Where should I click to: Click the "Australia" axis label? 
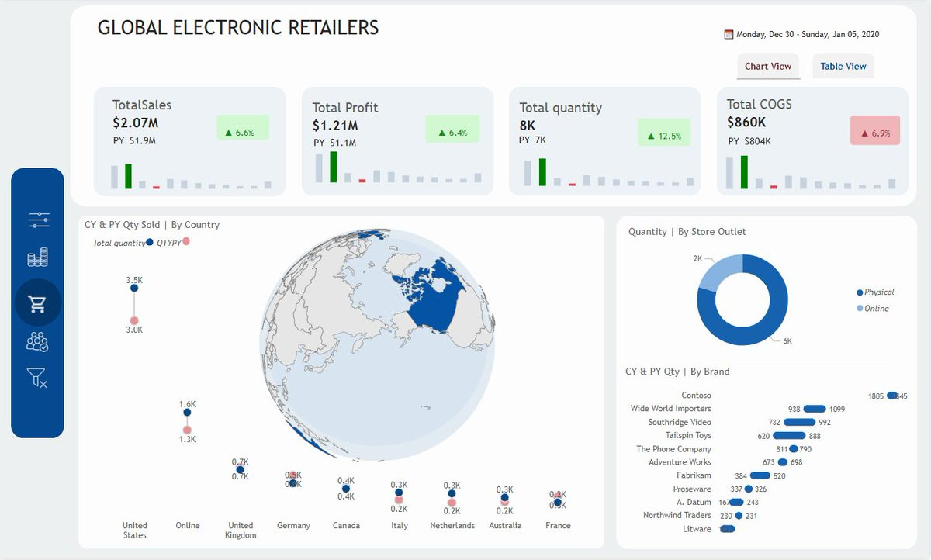(505, 525)
